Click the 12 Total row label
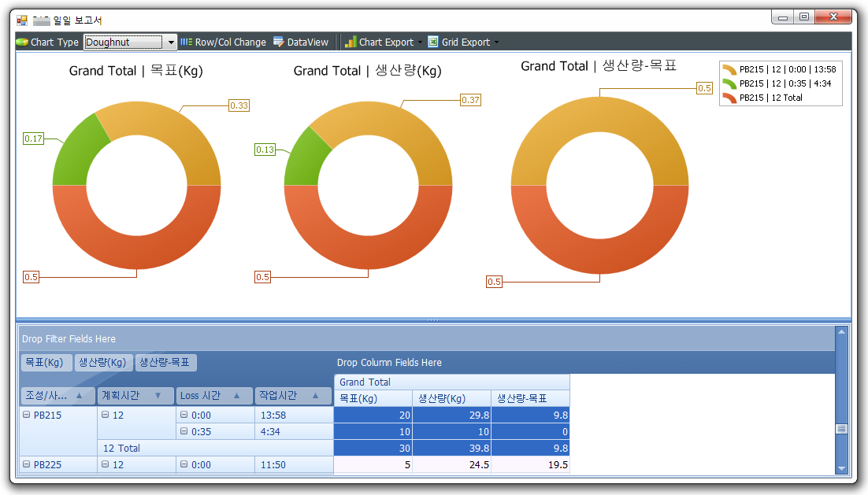The width and height of the screenshot is (868, 495). pos(215,448)
